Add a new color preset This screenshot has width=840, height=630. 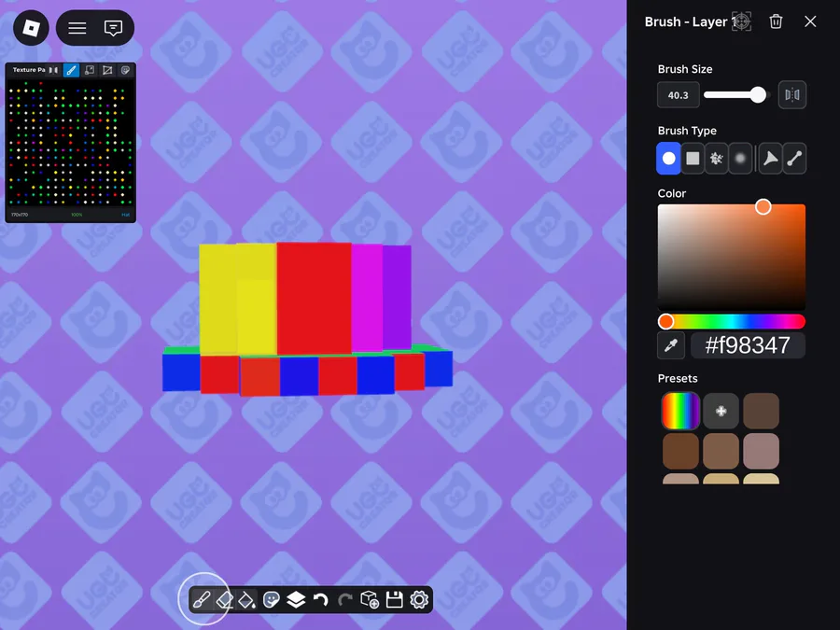point(721,411)
